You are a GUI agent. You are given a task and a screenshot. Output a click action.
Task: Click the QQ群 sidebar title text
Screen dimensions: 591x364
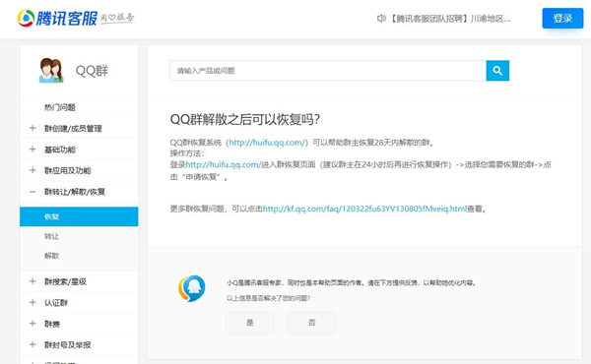(x=92, y=71)
